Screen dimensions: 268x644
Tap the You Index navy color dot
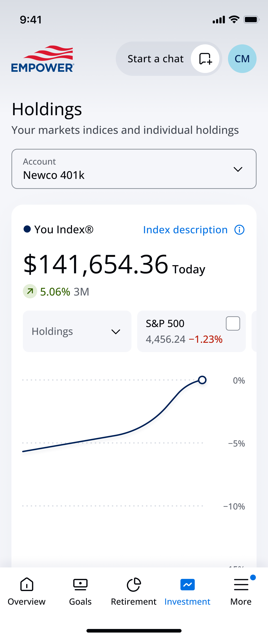click(x=27, y=229)
